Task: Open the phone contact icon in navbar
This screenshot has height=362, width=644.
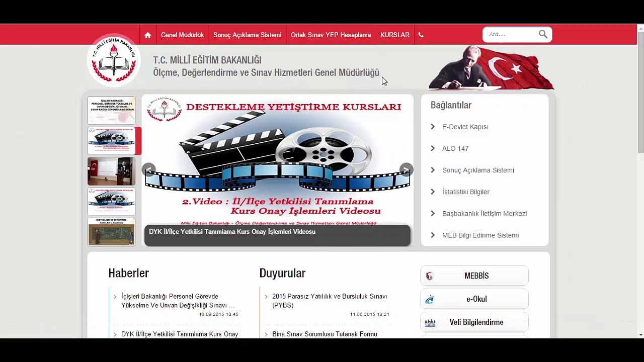Action: 421,35
